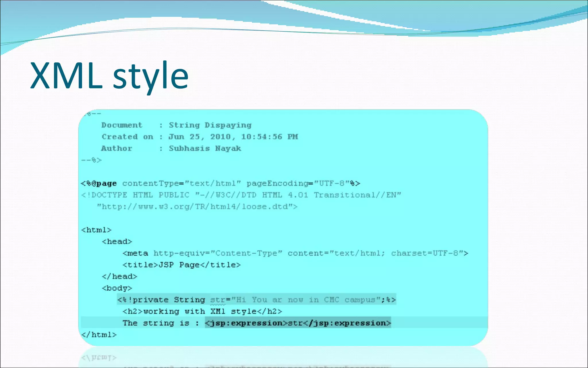This screenshot has height=368, width=588.
Task: Click the "http://www.w3.org/TR/html4/loose.dtd" URL line
Action: point(197,207)
